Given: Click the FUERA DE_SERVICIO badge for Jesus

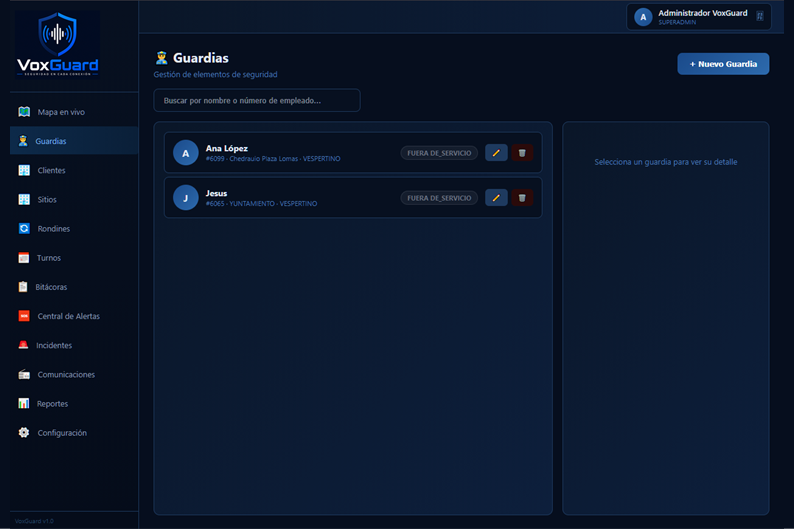Looking at the screenshot, I should [x=439, y=198].
